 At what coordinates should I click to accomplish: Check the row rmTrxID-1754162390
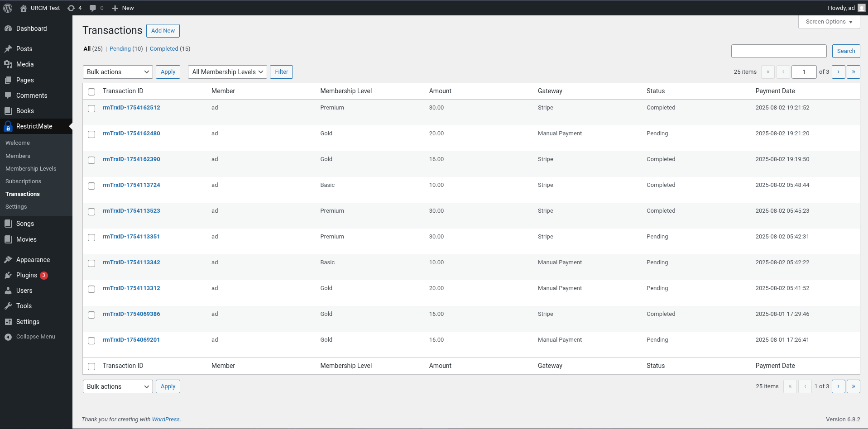(91, 160)
